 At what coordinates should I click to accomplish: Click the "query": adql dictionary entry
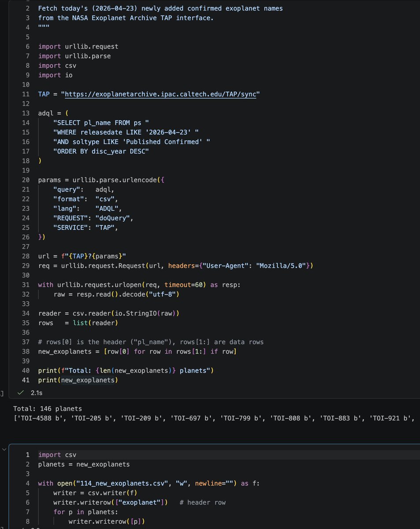tap(84, 189)
